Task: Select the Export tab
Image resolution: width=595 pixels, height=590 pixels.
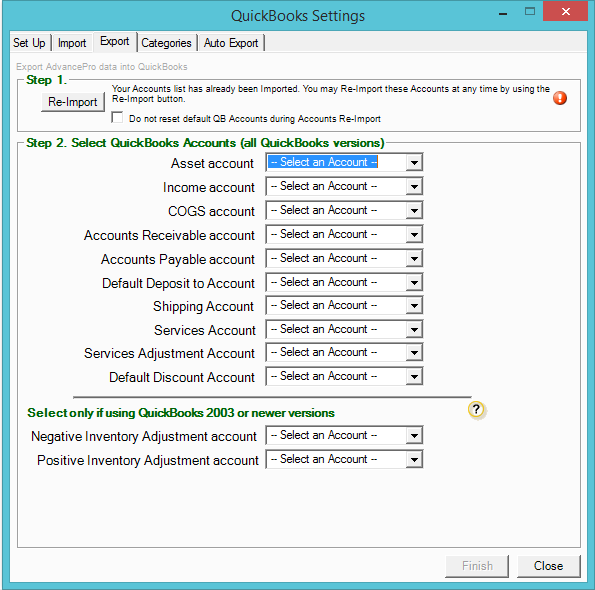Action: tap(115, 41)
